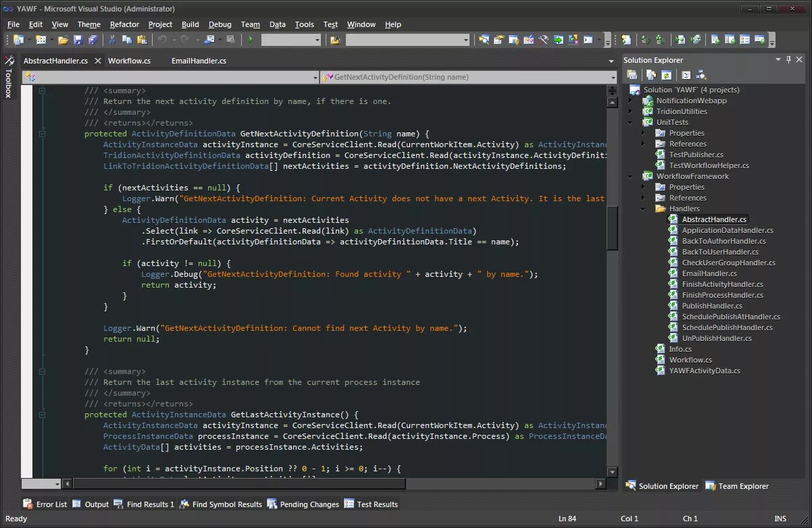Click the New Project toolbar icon
This screenshot has height=528, width=812.
pyautogui.click(x=18, y=40)
